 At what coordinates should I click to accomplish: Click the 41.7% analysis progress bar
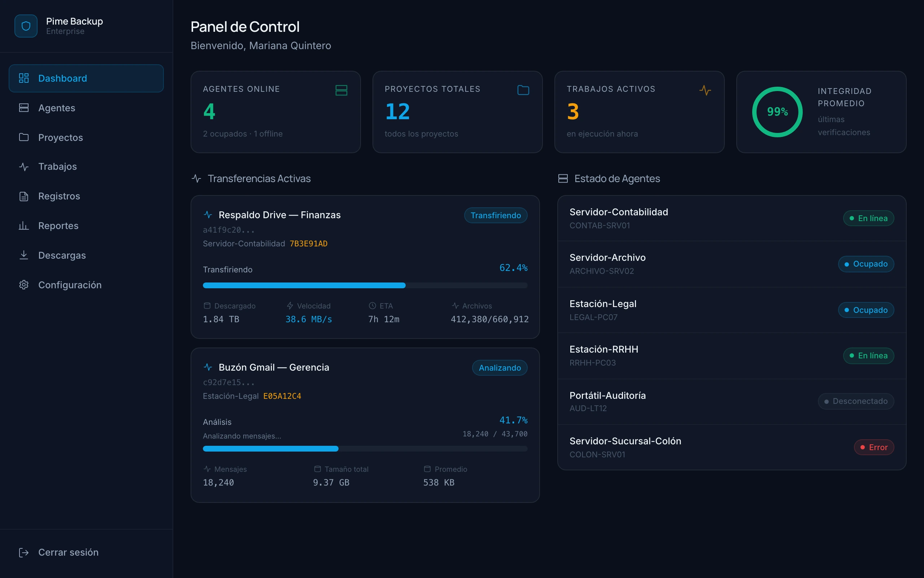(x=365, y=448)
